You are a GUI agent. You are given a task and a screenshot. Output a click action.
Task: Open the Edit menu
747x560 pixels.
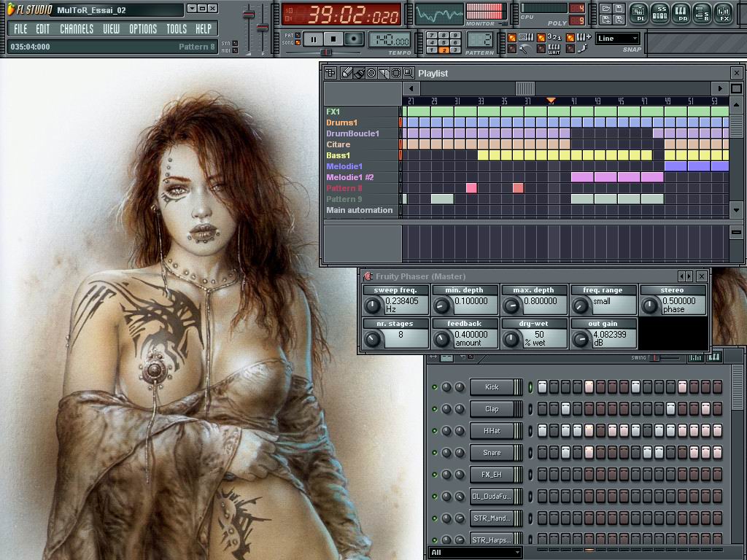(x=43, y=29)
